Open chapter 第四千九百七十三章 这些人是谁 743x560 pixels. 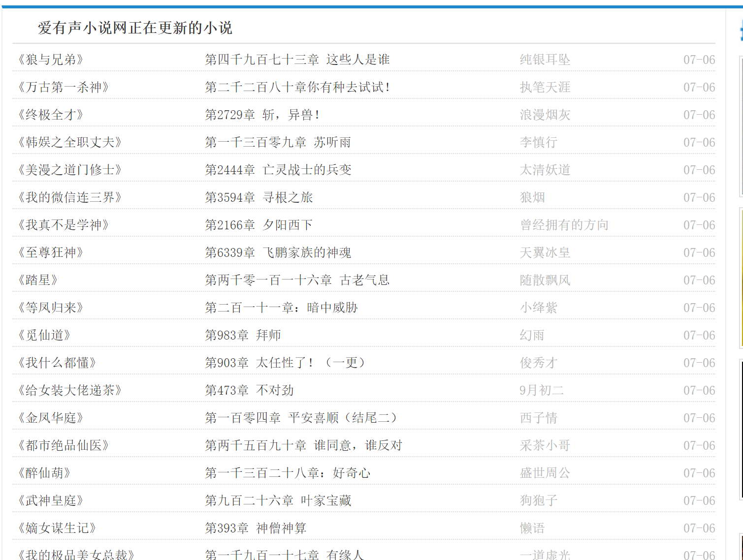(297, 60)
